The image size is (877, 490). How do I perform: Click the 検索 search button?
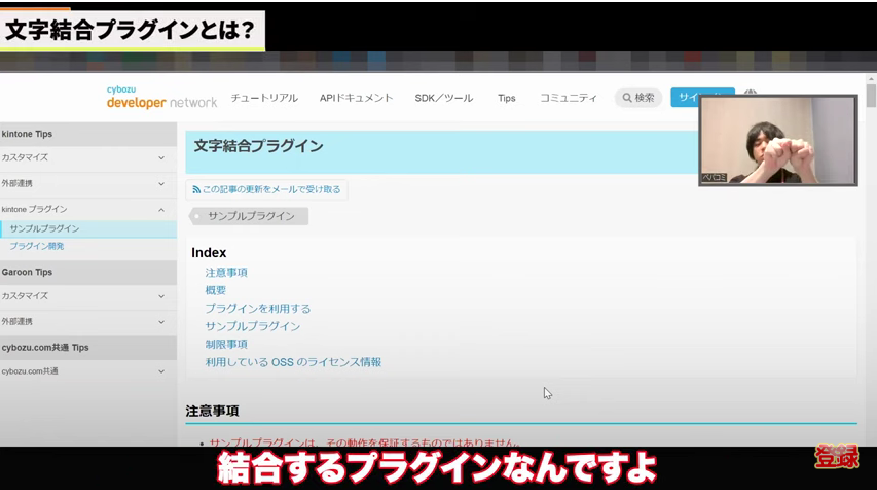click(639, 98)
